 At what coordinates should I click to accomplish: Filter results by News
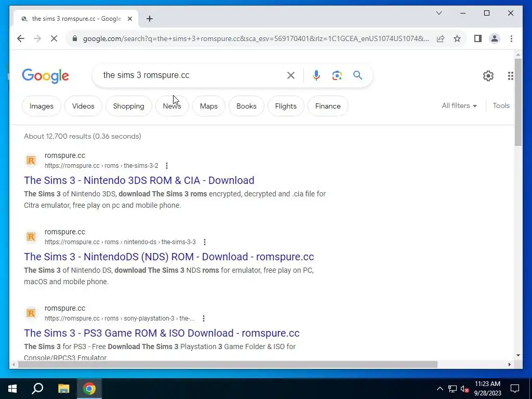point(172,106)
